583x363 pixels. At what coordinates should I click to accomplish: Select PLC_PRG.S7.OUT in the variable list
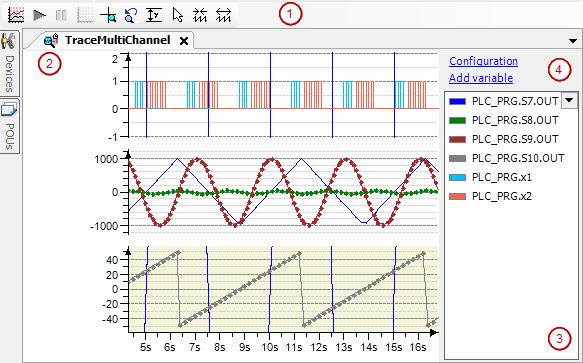(x=515, y=101)
